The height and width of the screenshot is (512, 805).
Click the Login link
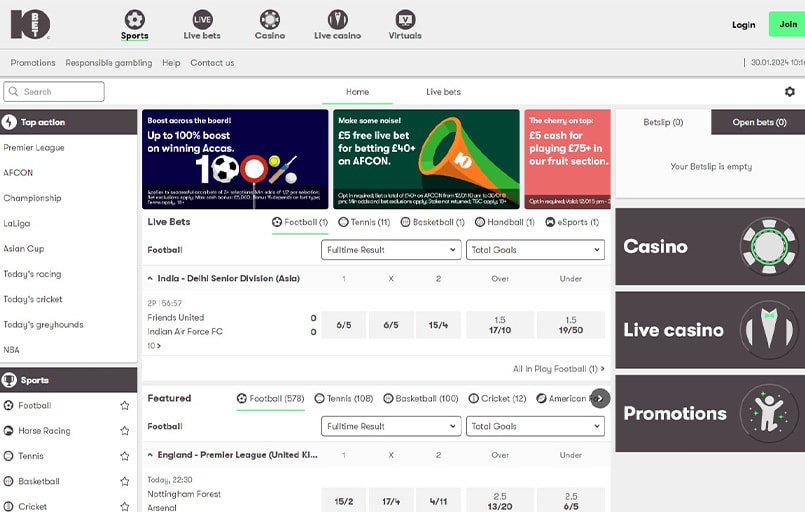pyautogui.click(x=743, y=25)
